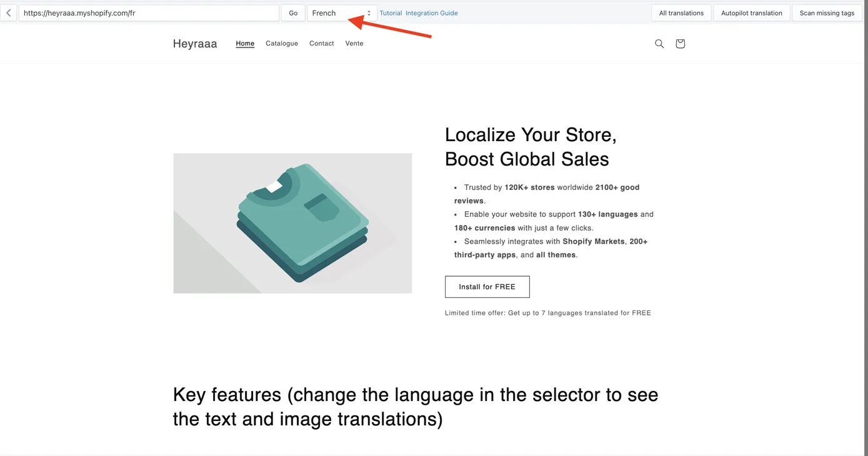Click the Localize Your Store heading
Viewport: 868px width, 456px height.
(531, 147)
